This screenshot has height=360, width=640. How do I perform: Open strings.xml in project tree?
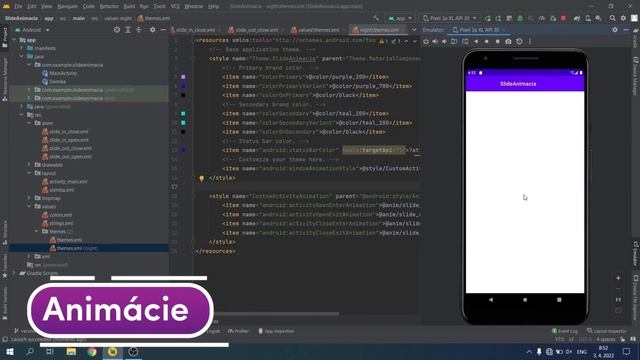[x=61, y=223]
